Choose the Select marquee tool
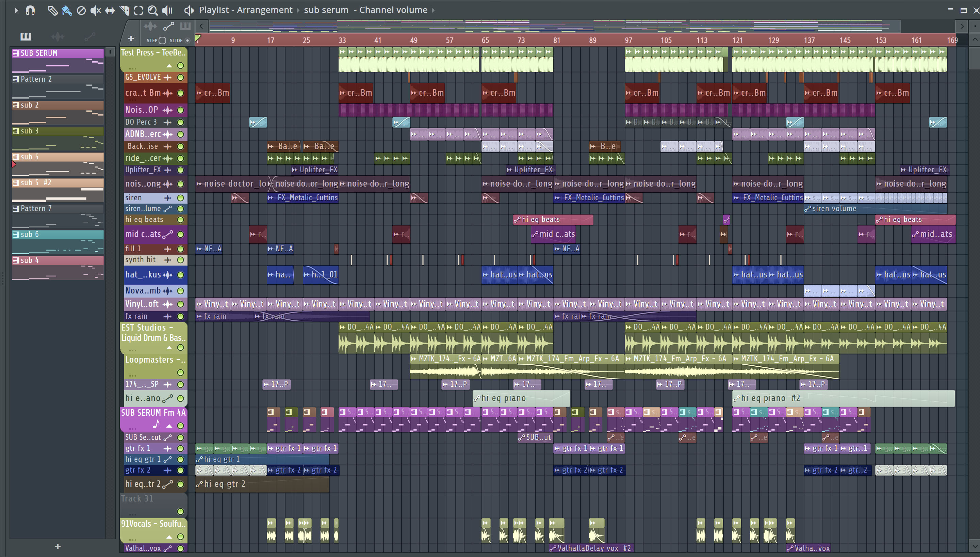980x557 pixels. 138,10
